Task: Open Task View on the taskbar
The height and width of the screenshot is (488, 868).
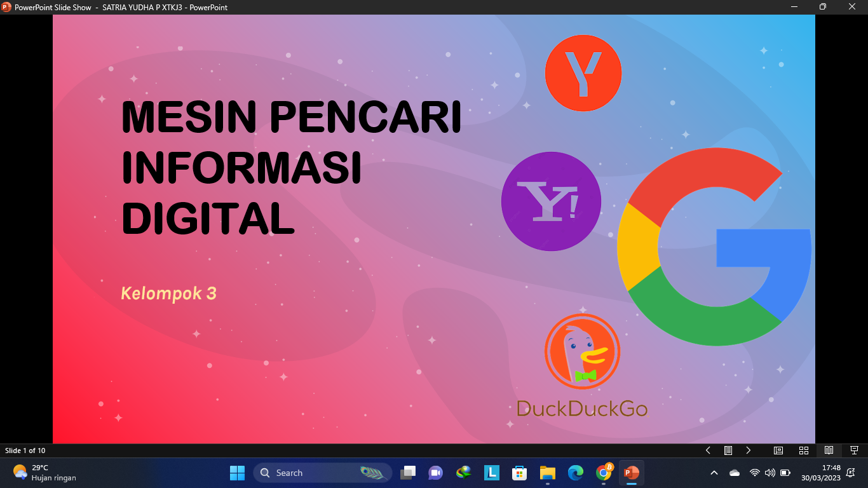Action: (408, 473)
